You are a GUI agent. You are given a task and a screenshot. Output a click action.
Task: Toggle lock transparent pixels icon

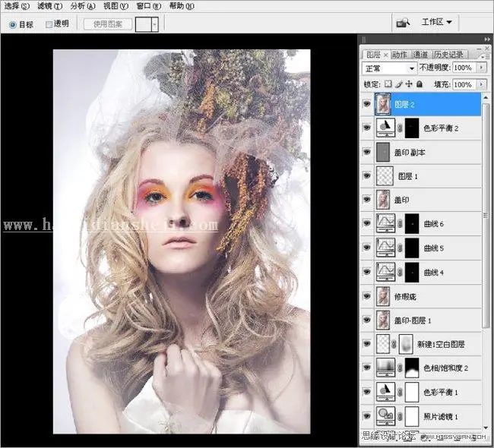click(388, 84)
